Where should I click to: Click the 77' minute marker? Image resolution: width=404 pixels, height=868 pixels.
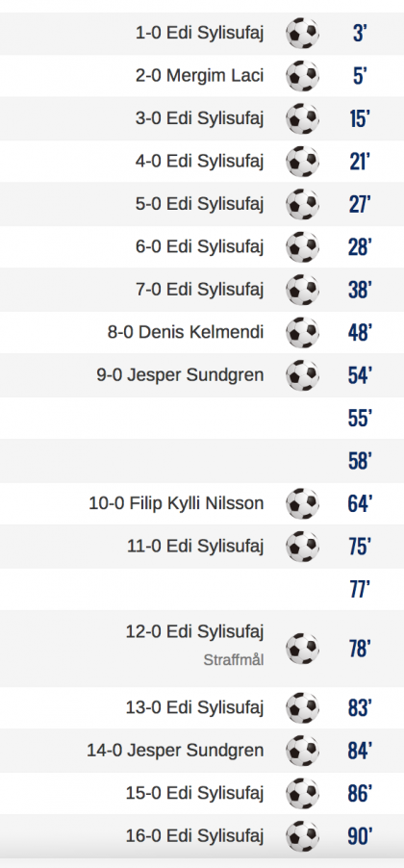click(x=360, y=590)
